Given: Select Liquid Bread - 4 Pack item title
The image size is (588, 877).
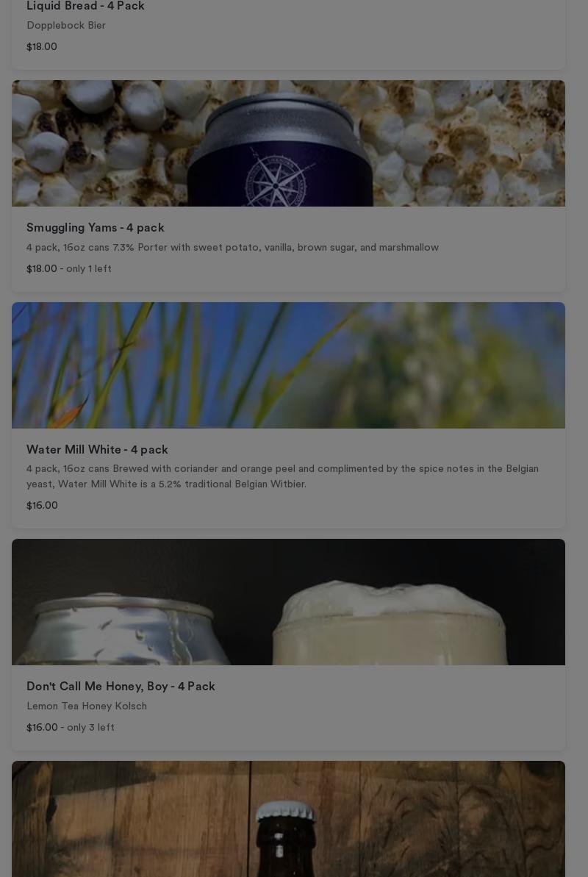Looking at the screenshot, I should [85, 6].
